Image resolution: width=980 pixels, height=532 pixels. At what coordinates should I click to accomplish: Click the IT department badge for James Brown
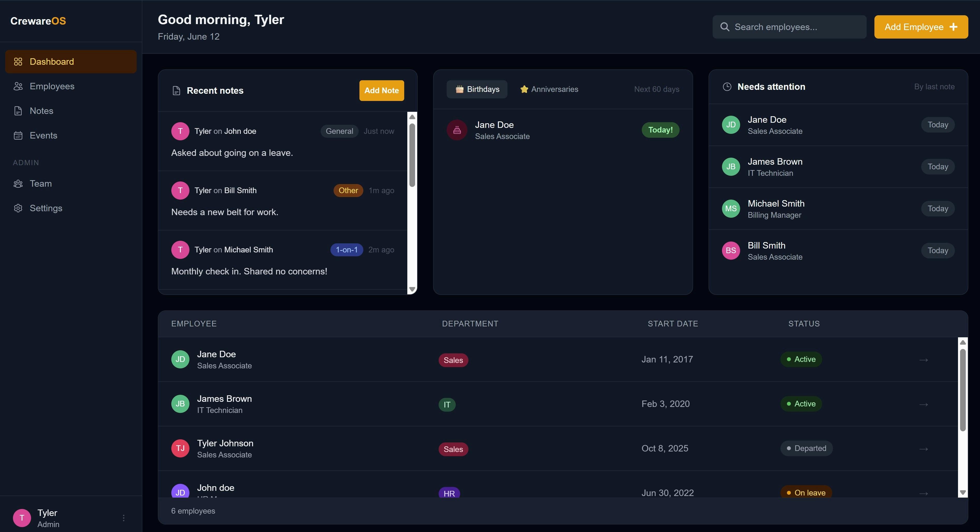[x=447, y=405]
